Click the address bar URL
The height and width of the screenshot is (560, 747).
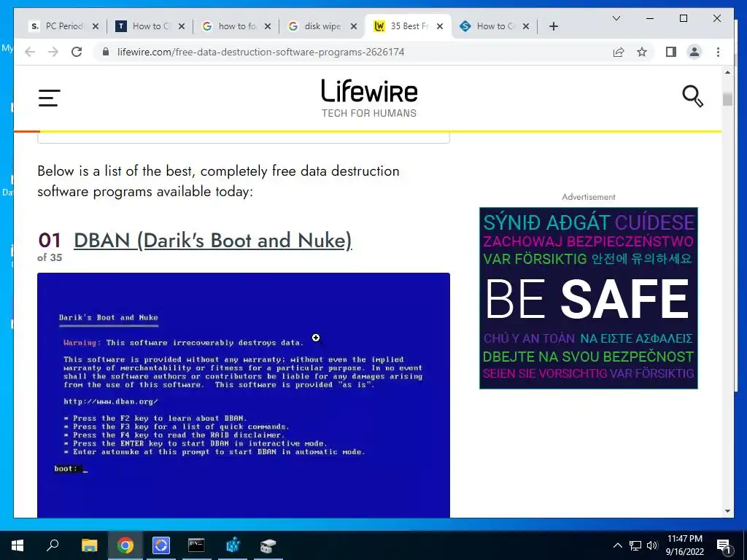coord(260,52)
